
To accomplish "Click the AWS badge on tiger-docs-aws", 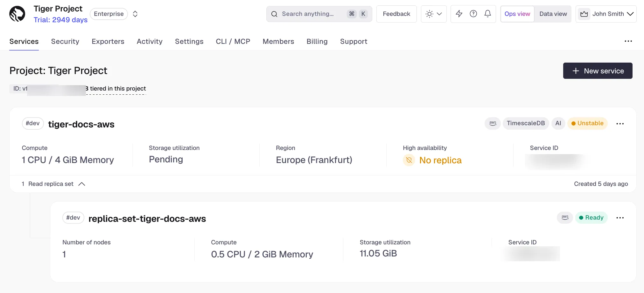I will tap(493, 123).
